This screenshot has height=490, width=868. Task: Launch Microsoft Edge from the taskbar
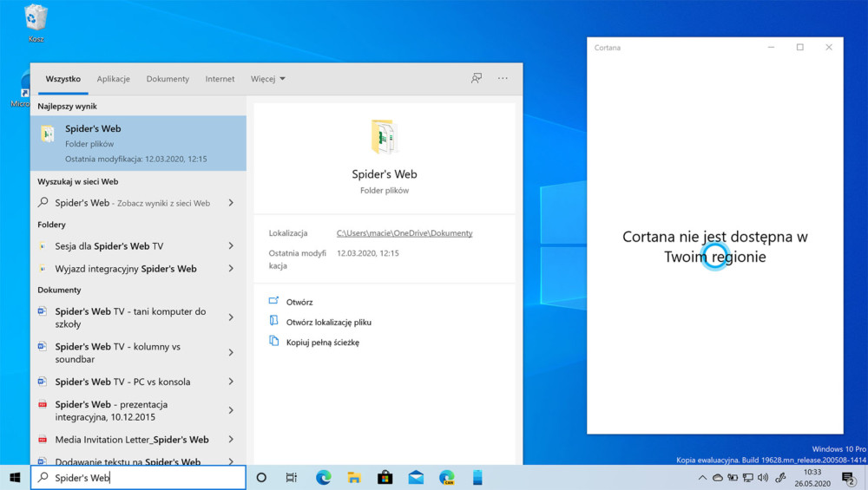click(x=323, y=477)
